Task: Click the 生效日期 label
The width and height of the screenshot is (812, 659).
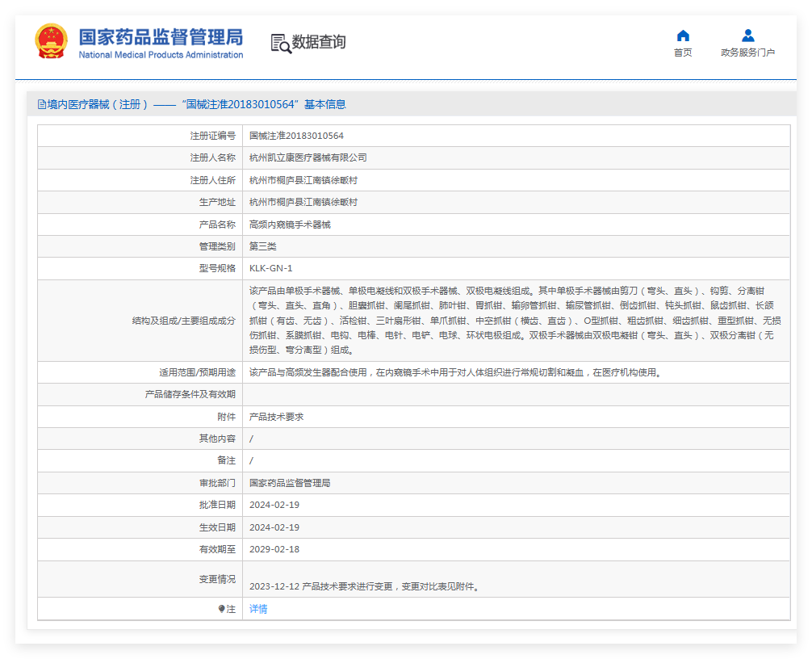Action: tap(217, 527)
